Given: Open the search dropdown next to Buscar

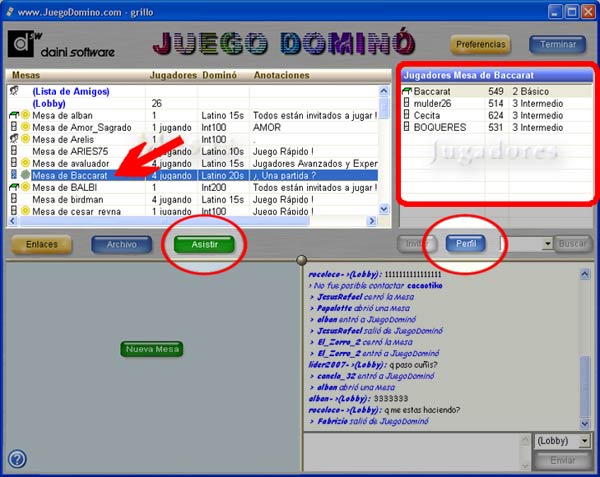Looking at the screenshot, I should click(546, 243).
